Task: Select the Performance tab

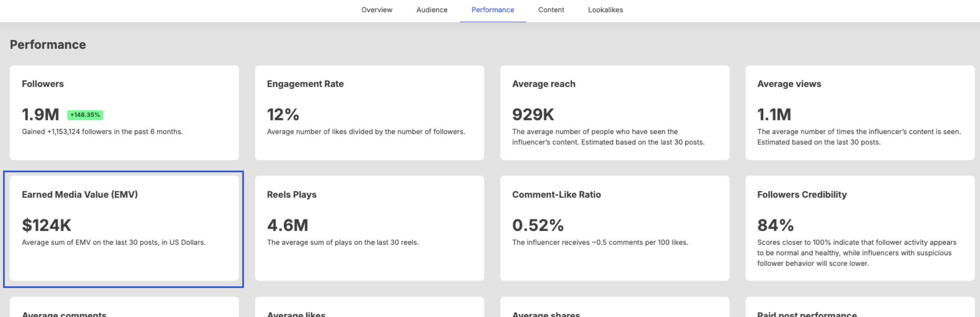Action: pos(493,10)
